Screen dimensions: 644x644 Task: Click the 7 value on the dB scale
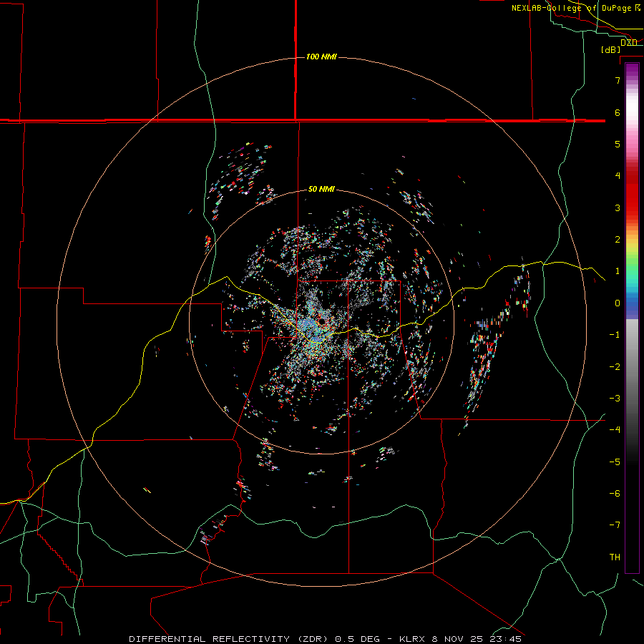click(x=618, y=80)
